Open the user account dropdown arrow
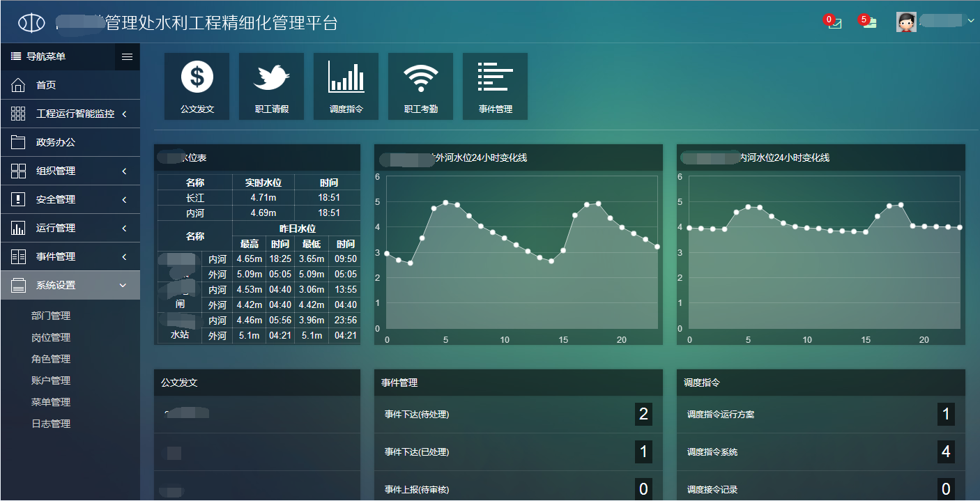Screen dimensions: 980x501 coord(971,21)
